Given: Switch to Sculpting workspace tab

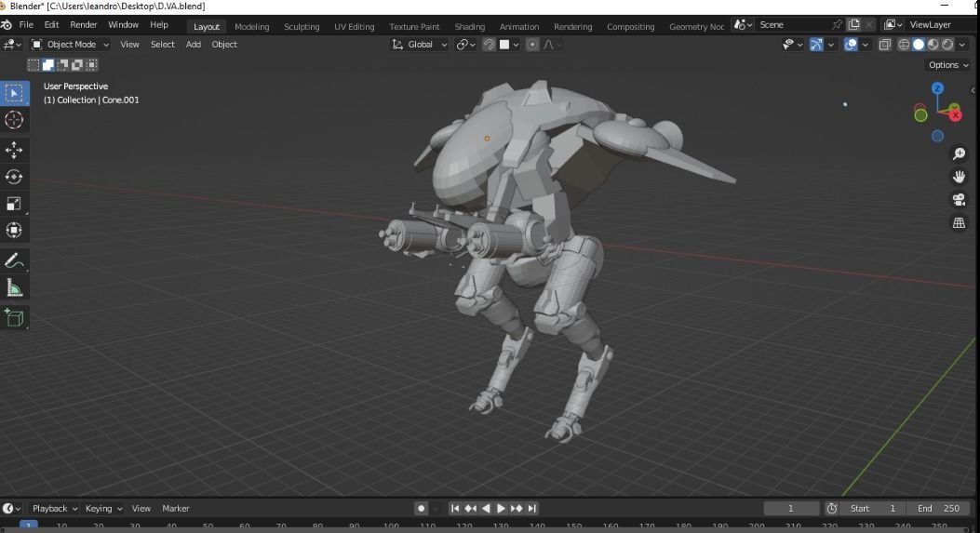Looking at the screenshot, I should [302, 27].
